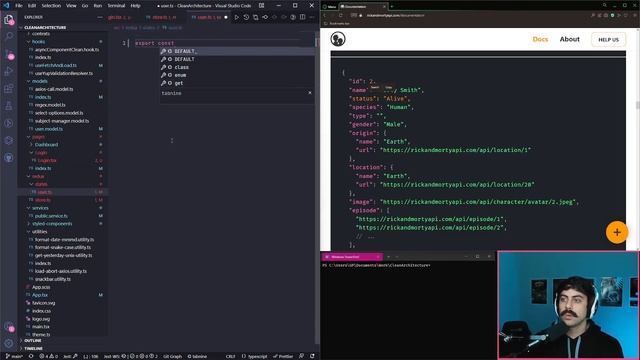Open the Manage gear icon in the activity bar
Image resolution: width=640 pixels, height=360 pixels.
click(x=9, y=344)
